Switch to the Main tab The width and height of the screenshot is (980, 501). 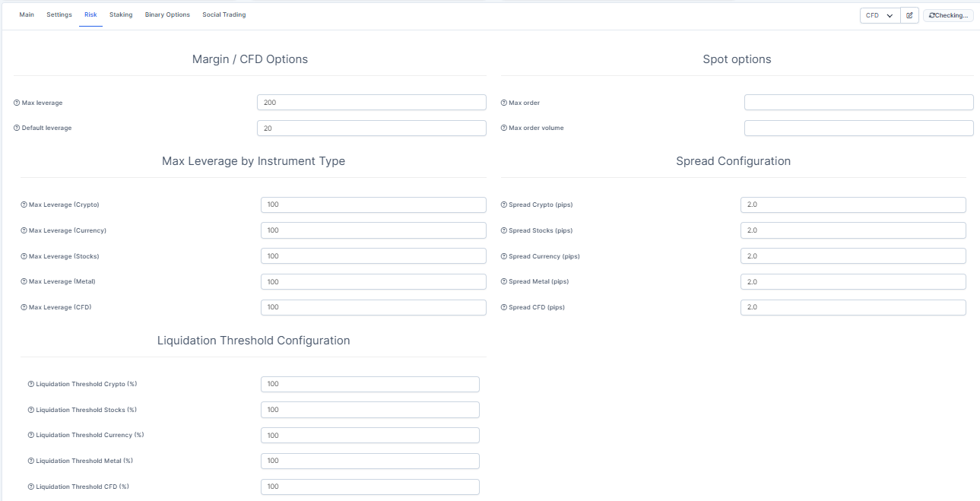coord(27,15)
